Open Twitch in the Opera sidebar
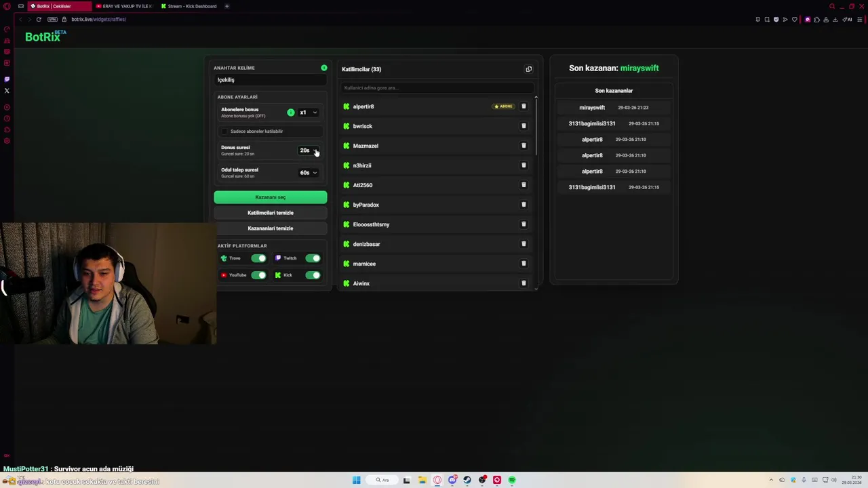 [7, 79]
